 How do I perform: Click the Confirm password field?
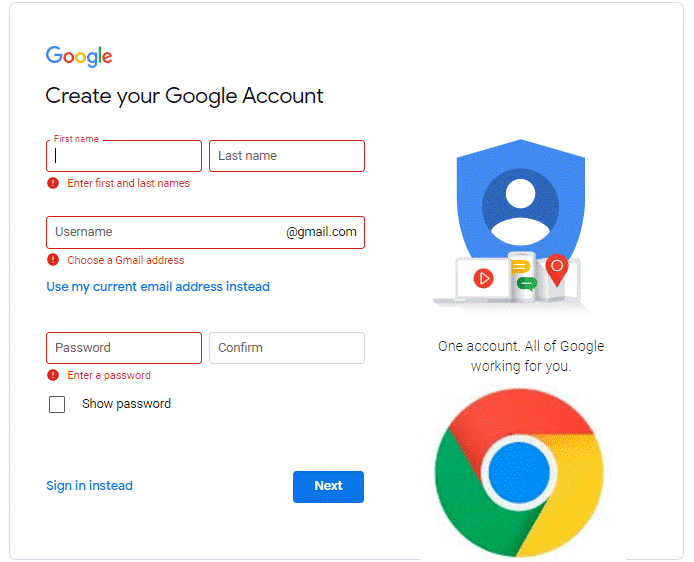click(x=286, y=348)
